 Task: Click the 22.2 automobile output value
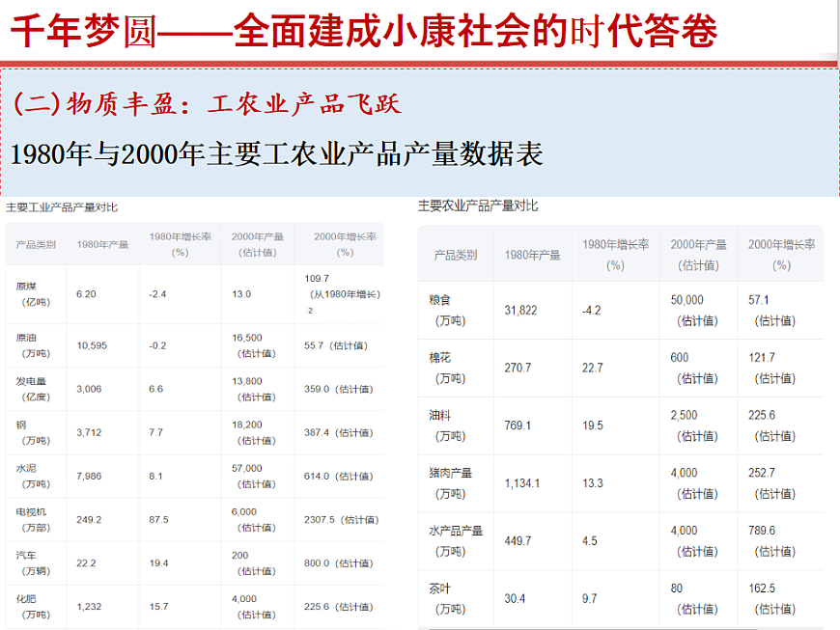[x=86, y=563]
